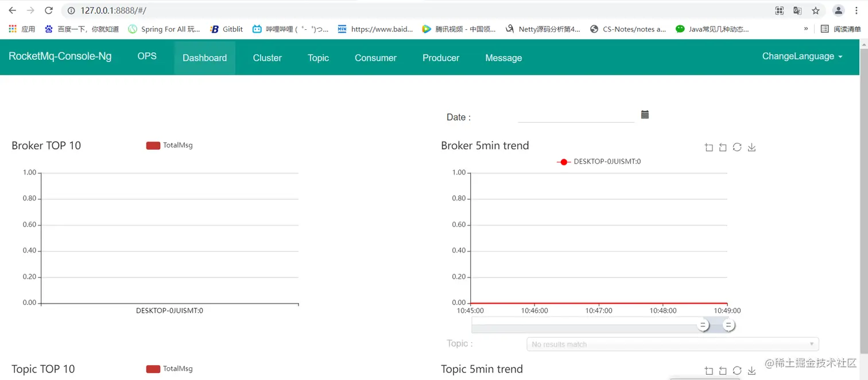The width and height of the screenshot is (868, 380).
Task: Switch to the Dashboard tab
Action: tap(204, 58)
